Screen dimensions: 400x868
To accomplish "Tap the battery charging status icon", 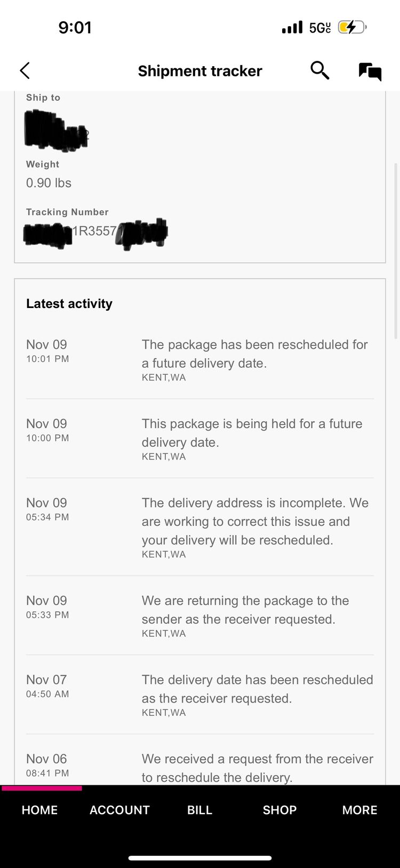I will (352, 27).
